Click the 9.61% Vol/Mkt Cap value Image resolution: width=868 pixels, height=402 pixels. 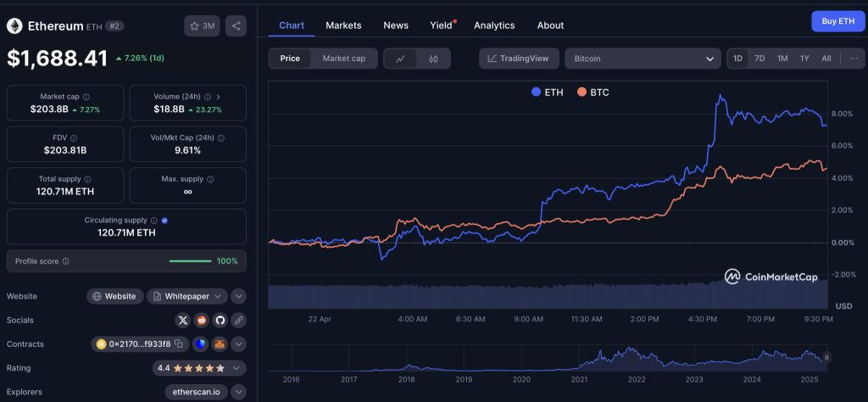[187, 150]
